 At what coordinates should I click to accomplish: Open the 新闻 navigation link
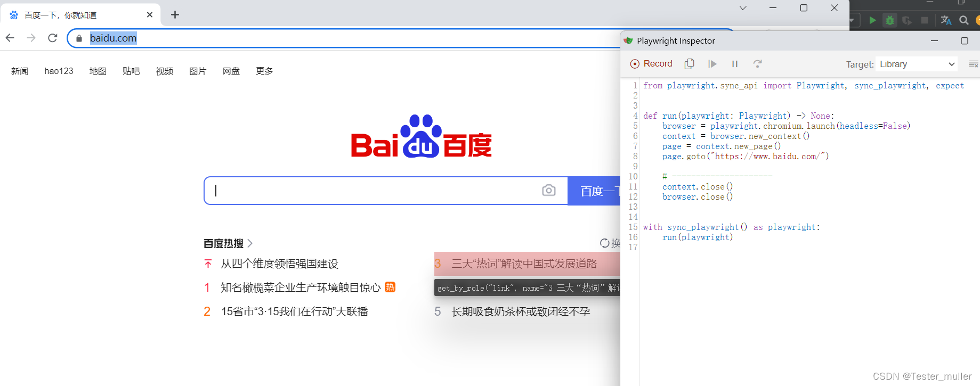(x=20, y=71)
